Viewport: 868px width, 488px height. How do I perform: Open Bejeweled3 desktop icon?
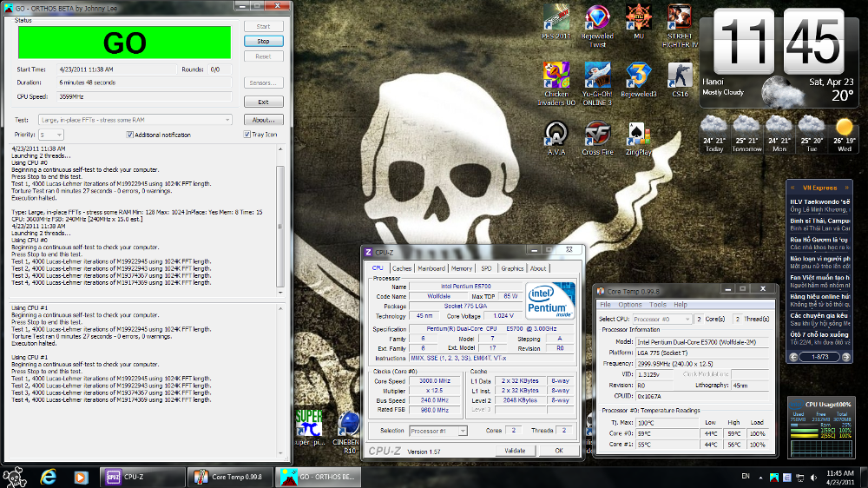point(638,80)
